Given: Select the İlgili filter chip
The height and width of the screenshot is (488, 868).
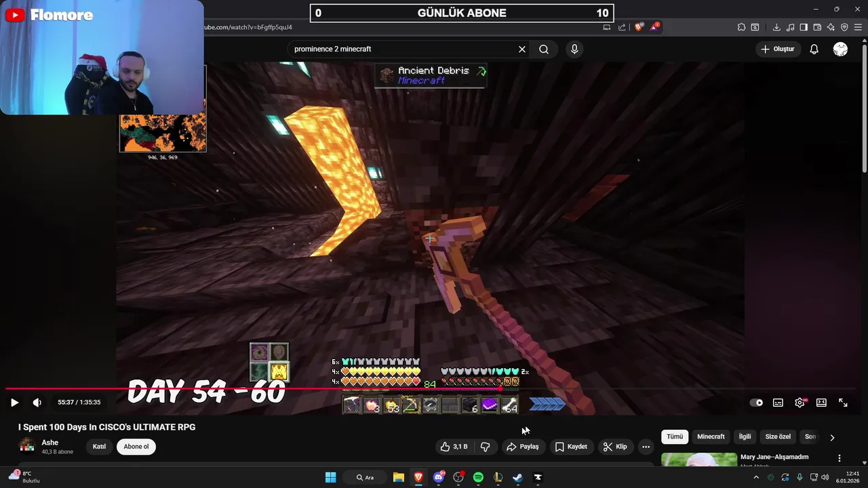Looking at the screenshot, I should tap(745, 437).
